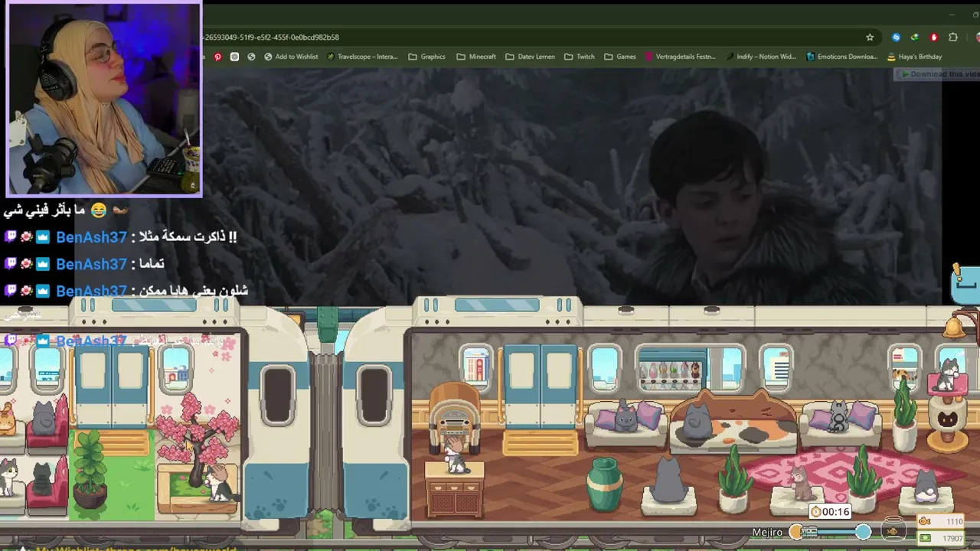980x551 pixels.
Task: Click the Download this video button
Action: click(x=937, y=73)
